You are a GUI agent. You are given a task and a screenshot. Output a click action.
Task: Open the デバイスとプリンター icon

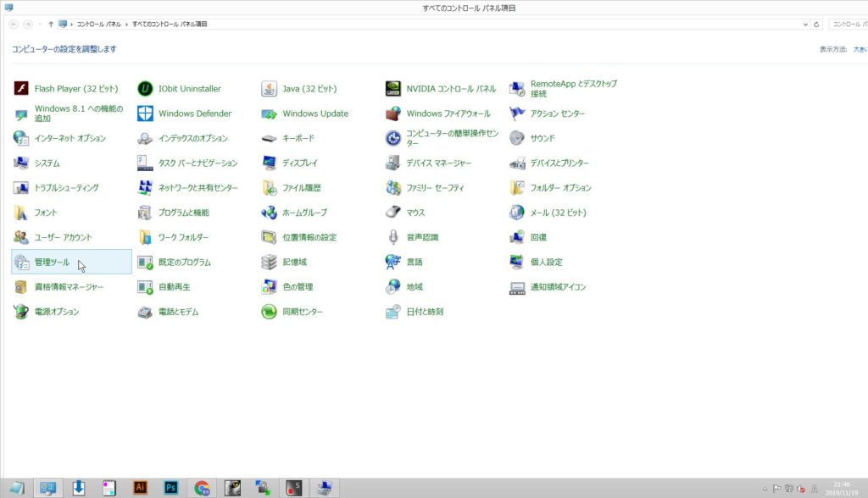coord(517,163)
